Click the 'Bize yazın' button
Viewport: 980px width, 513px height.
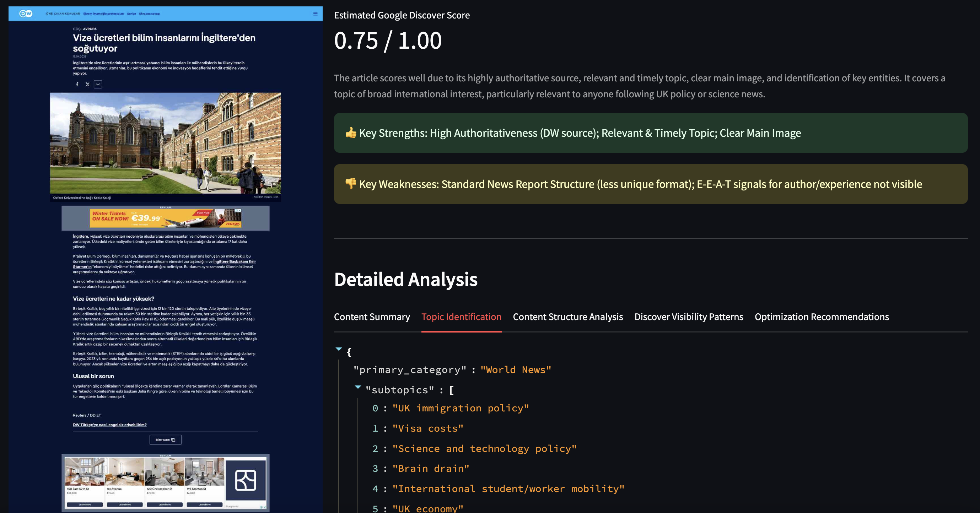pyautogui.click(x=165, y=439)
